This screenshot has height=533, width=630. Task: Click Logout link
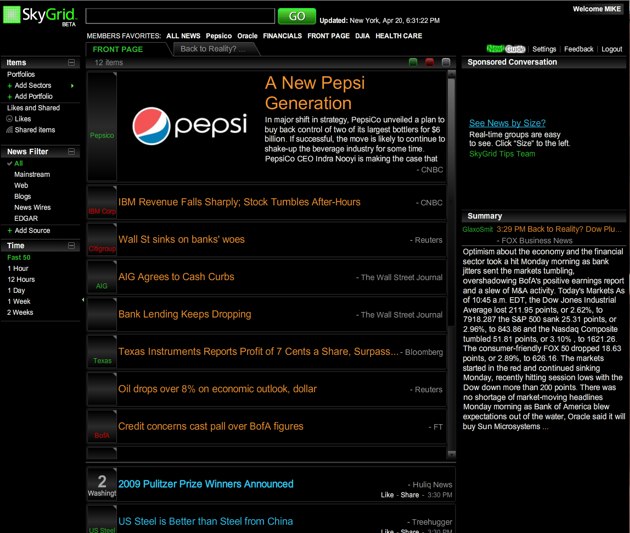(612, 49)
